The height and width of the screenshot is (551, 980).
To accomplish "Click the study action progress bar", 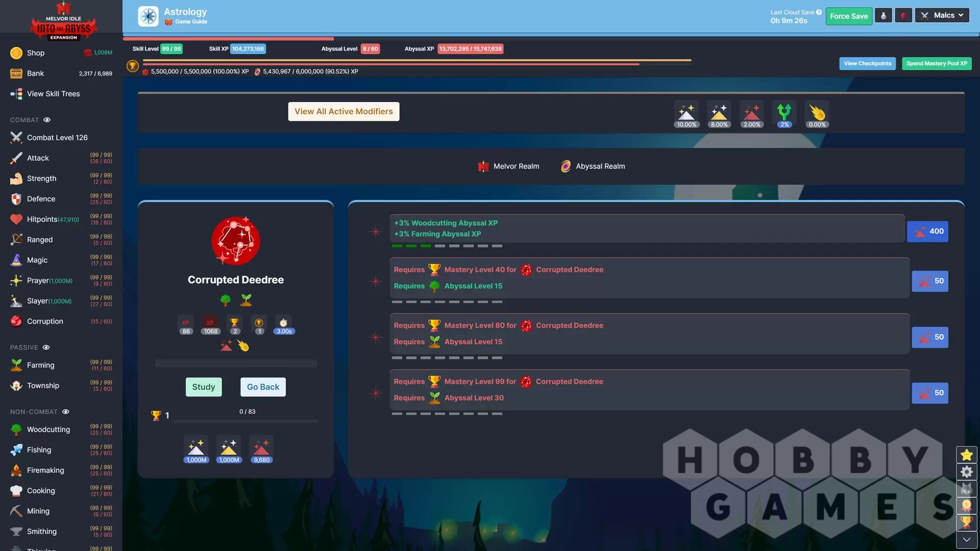I will click(236, 364).
